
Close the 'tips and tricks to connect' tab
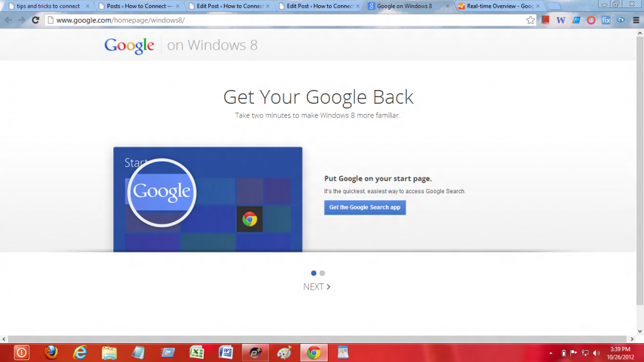tap(87, 6)
